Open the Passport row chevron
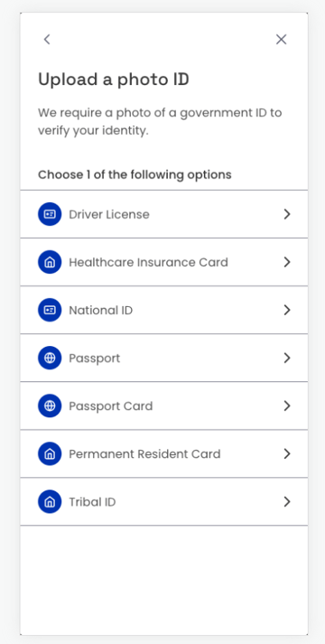This screenshot has width=325, height=644. pos(287,358)
